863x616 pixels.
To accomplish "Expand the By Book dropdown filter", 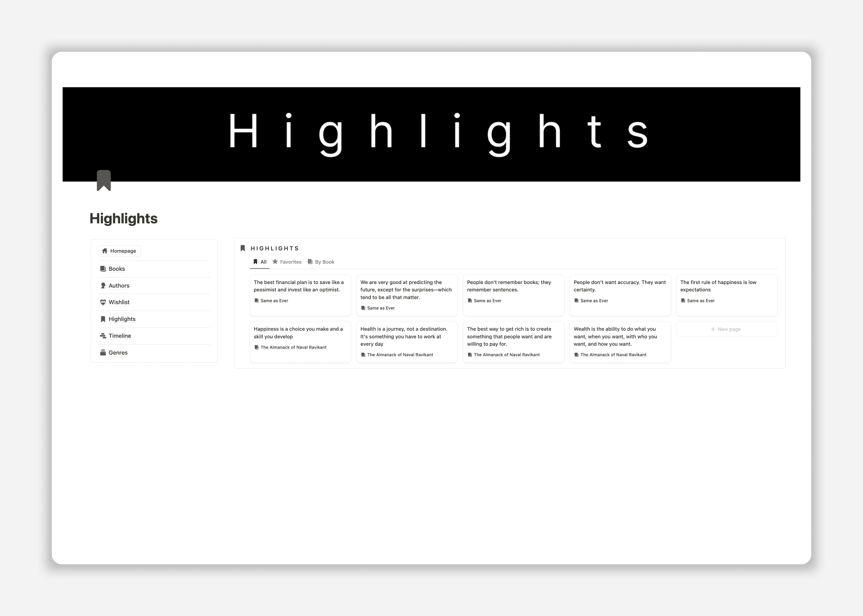I will [324, 261].
